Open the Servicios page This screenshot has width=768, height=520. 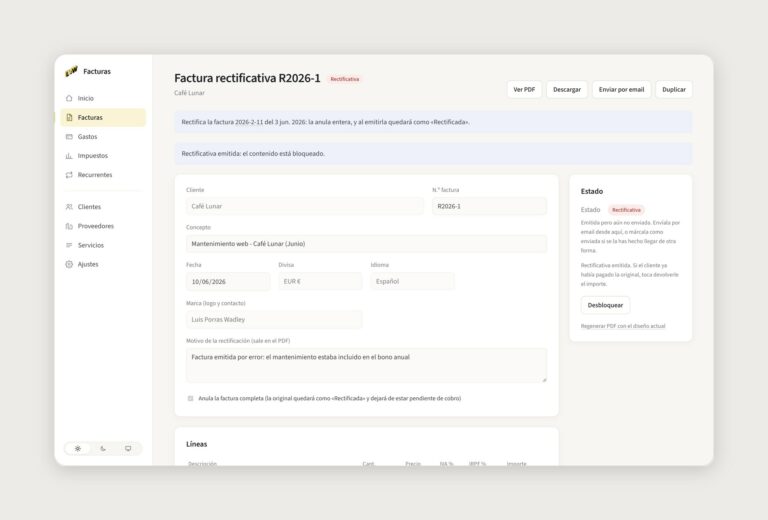click(103, 245)
